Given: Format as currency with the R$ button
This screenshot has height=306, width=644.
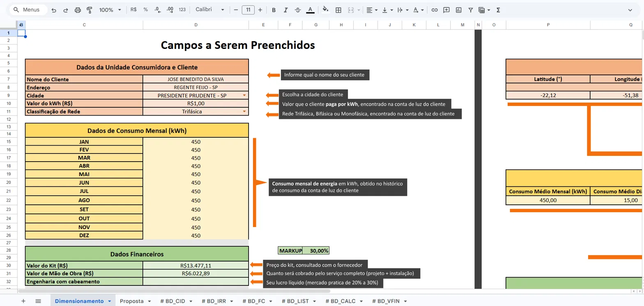Looking at the screenshot, I should 133,9.
